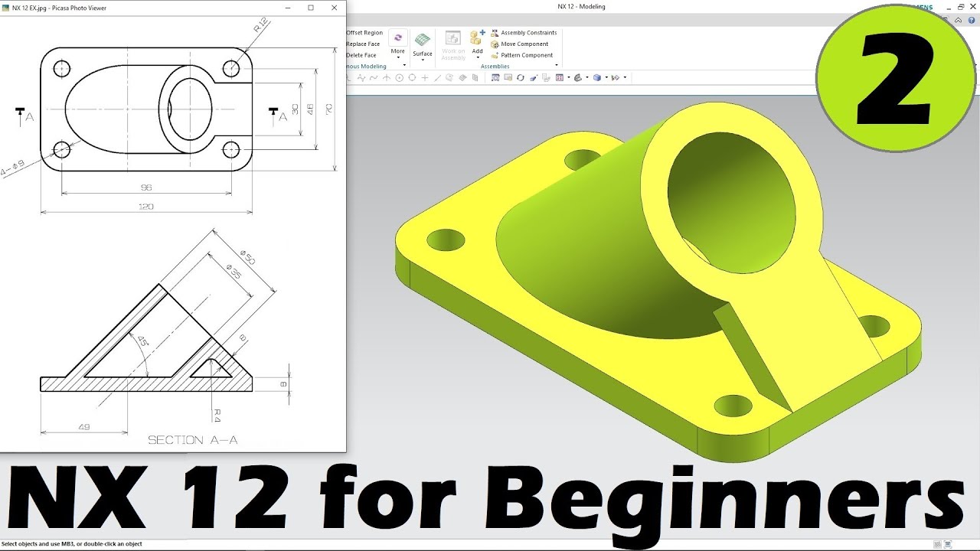The height and width of the screenshot is (551, 980).
Task: Click the Zoom window icon in view toolbar
Action: tap(508, 78)
